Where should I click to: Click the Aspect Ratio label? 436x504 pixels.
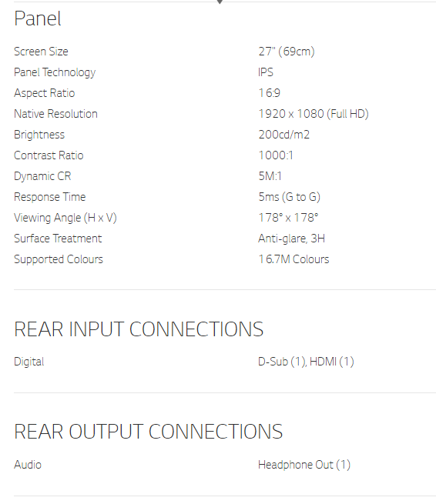pyautogui.click(x=45, y=93)
